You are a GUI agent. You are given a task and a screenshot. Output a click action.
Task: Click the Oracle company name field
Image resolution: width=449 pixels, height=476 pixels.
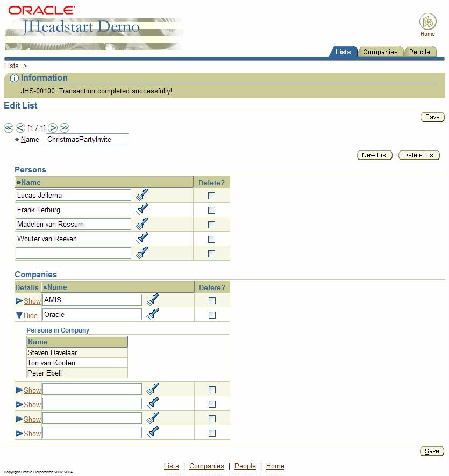[92, 314]
